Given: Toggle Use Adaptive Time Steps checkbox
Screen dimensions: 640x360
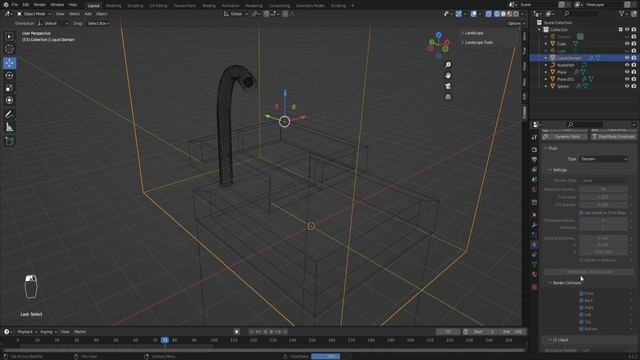Looking at the screenshot, I should [x=581, y=213].
